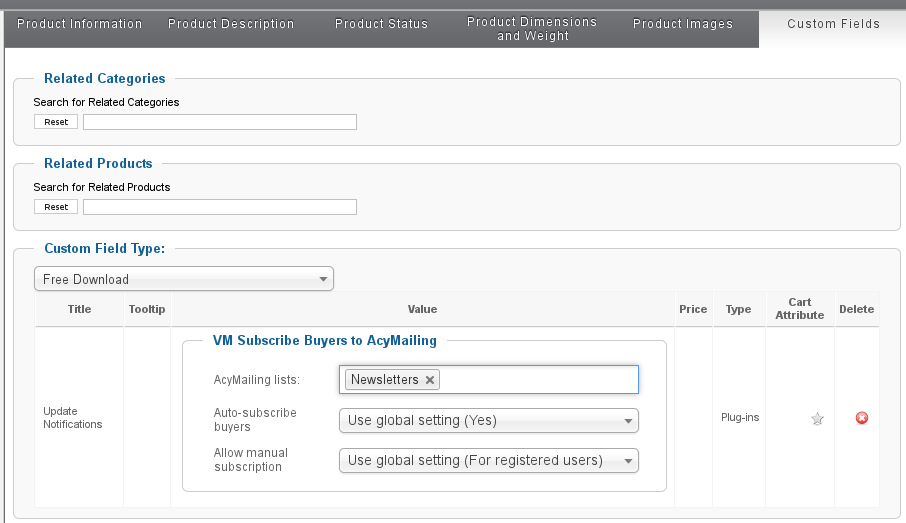Open the Free Download custom field dropdown
The height and width of the screenshot is (523, 906).
click(x=184, y=279)
